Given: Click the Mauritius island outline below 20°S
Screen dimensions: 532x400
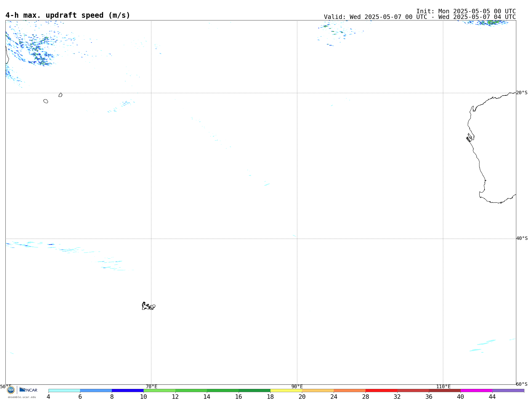Looking at the screenshot, I should click(60, 95).
